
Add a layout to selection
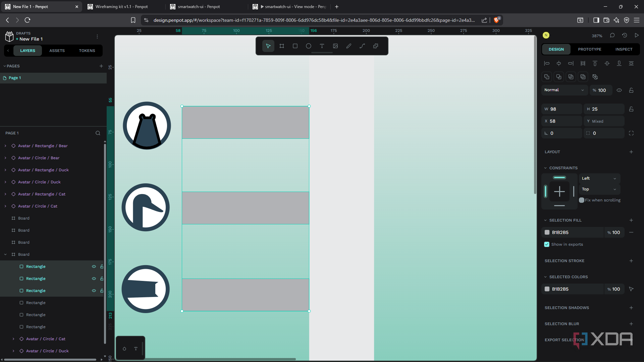tap(631, 152)
